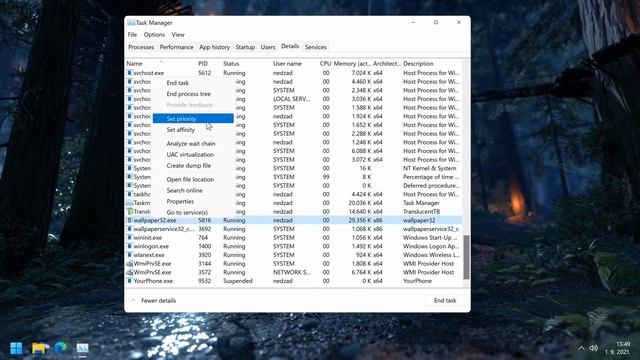
Task: Switch to the Users tab
Action: tap(268, 47)
